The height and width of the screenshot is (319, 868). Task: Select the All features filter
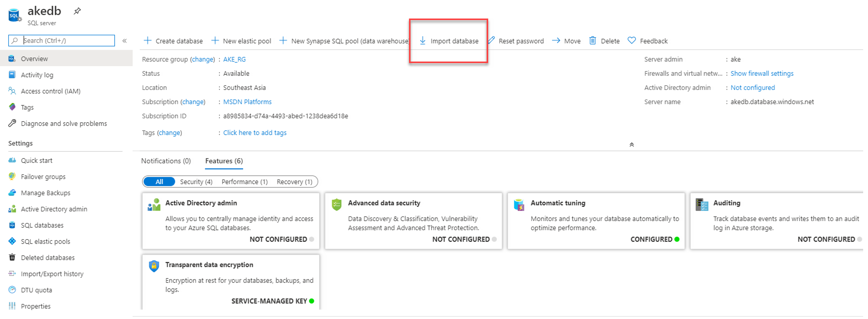click(x=159, y=182)
